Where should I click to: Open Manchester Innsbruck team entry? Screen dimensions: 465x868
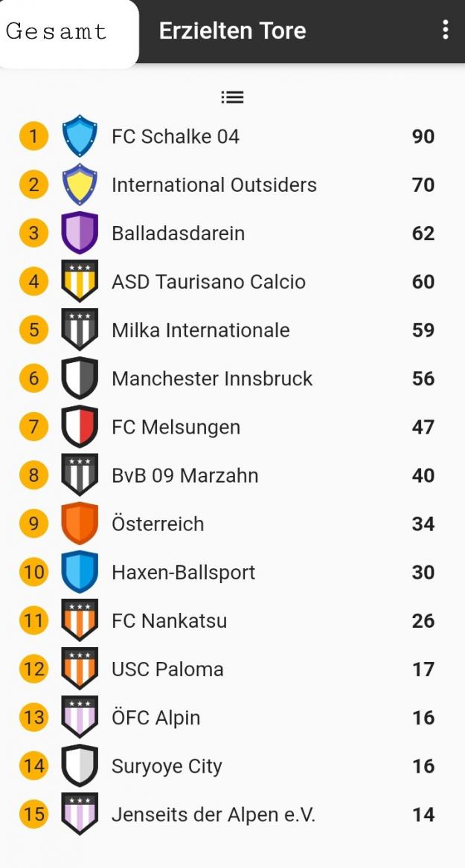[x=212, y=379]
